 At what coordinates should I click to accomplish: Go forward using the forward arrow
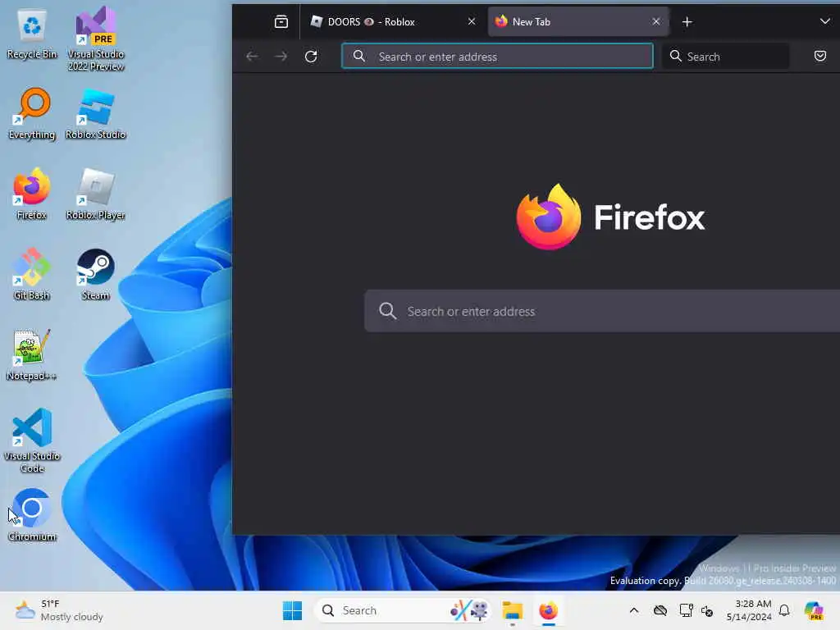click(x=281, y=57)
